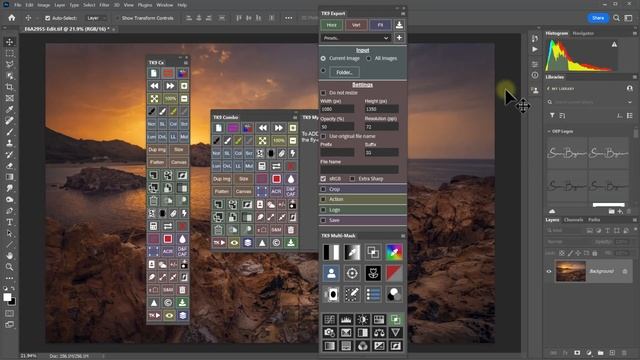Screen dimensions: 640x360
Task: Click the histogram warning triangle icon
Action: [614, 44]
